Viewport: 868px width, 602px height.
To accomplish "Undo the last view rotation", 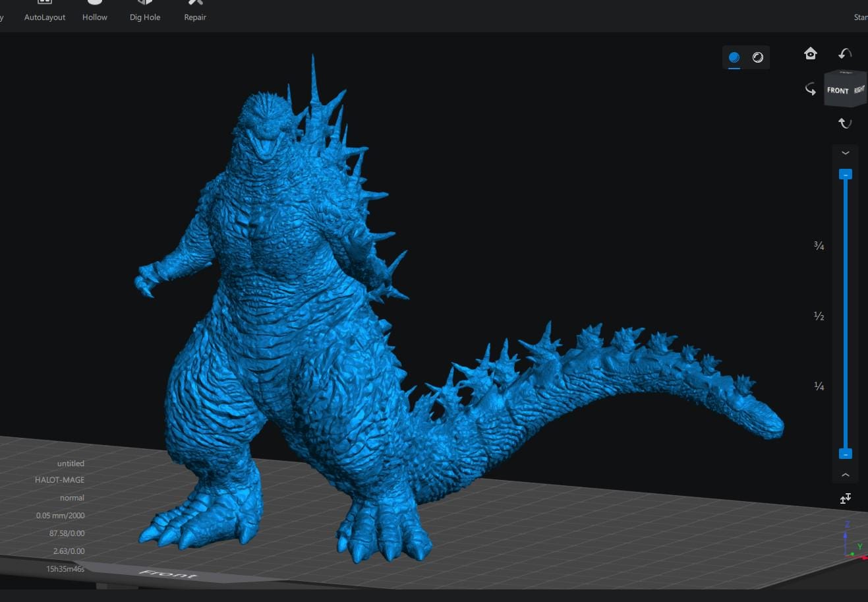I will pyautogui.click(x=844, y=53).
